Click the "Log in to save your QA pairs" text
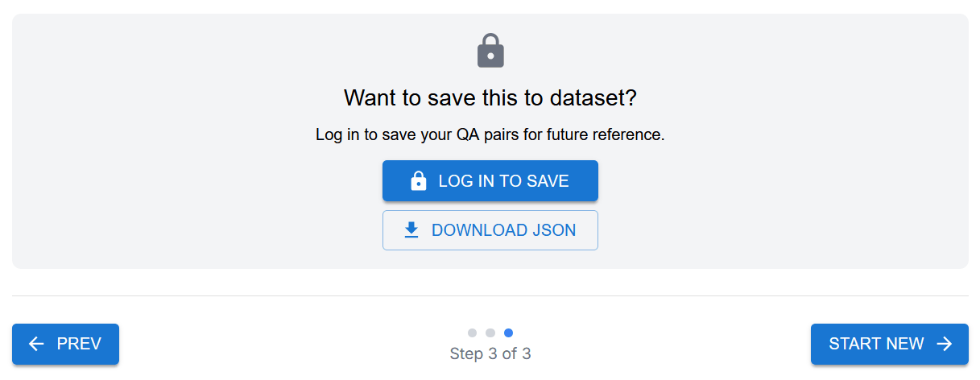Viewport: 980px width, 380px height. pos(490,135)
